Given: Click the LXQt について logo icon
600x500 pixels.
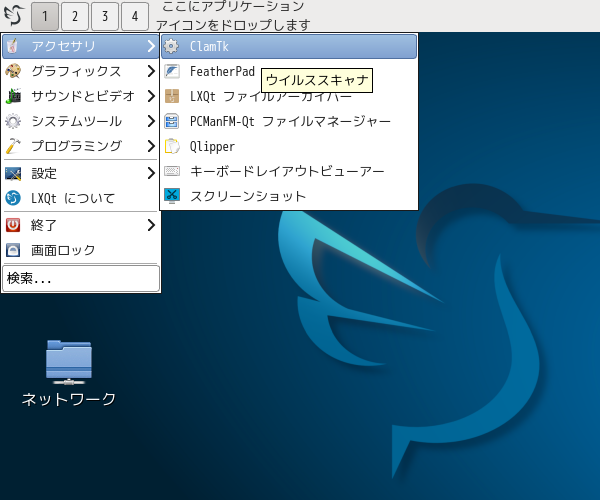Looking at the screenshot, I should point(13,198).
